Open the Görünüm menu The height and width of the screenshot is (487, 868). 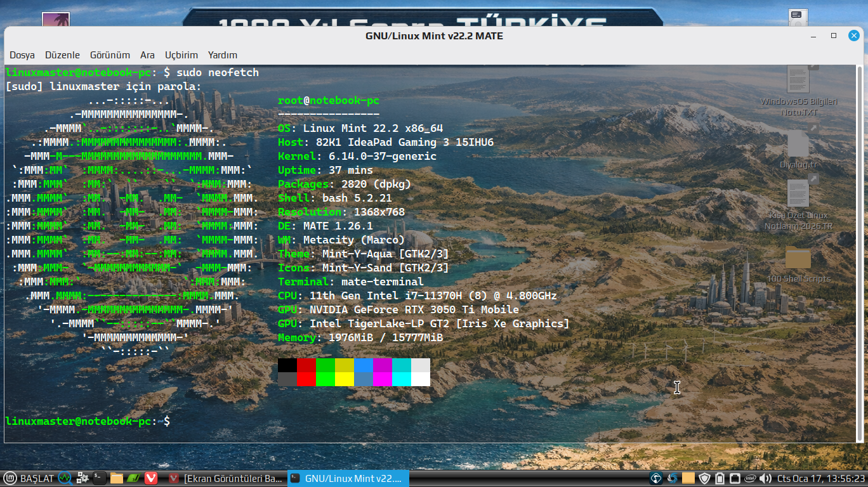click(110, 55)
